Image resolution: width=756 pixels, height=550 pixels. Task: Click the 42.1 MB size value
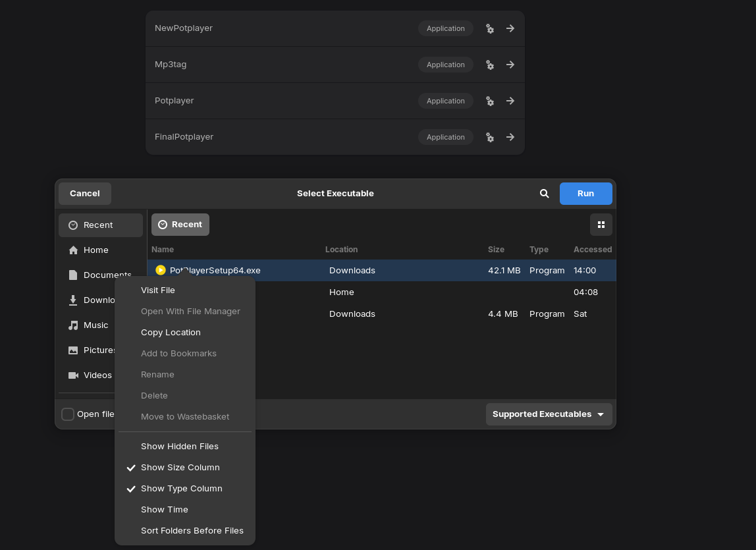click(504, 271)
